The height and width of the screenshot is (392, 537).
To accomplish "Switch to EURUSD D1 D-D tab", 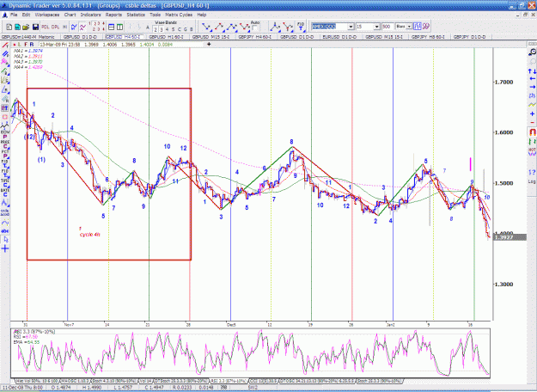I will point(339,37).
